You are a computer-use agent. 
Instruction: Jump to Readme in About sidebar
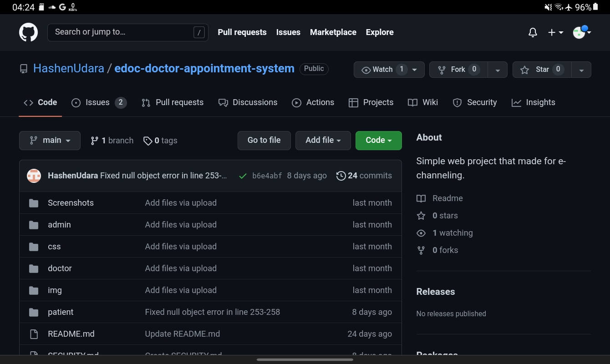pyautogui.click(x=439, y=198)
